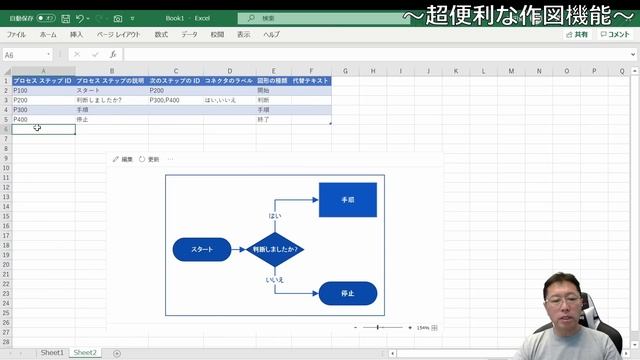Screen dimensions: 640x360
Task: Click the Save icon in the title bar
Action: coord(66,18)
